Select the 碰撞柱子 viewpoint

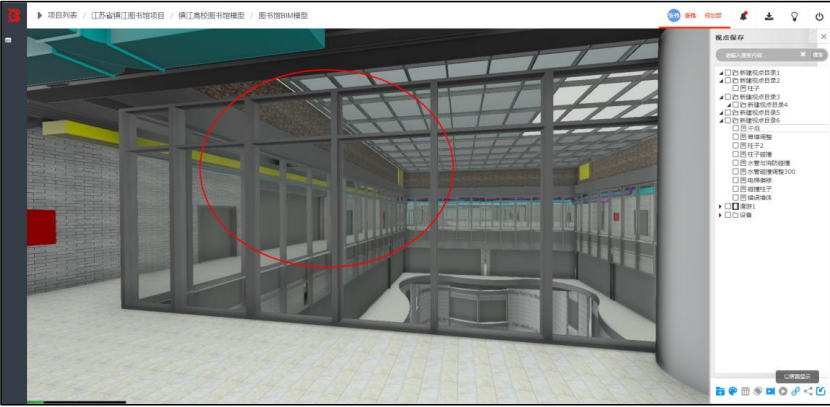760,189
